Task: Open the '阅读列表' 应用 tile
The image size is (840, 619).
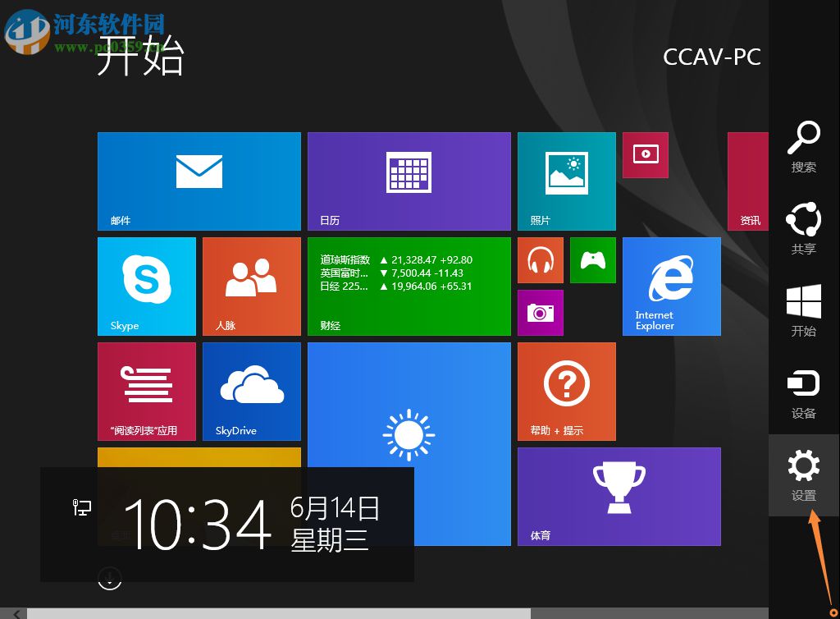Action: (146, 391)
